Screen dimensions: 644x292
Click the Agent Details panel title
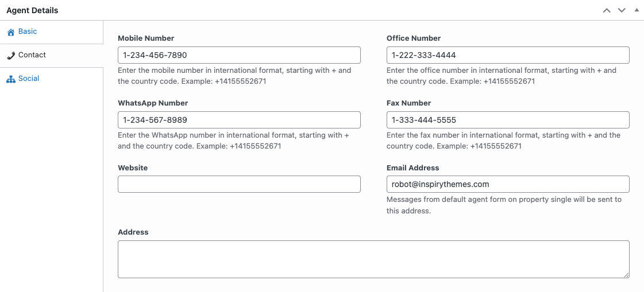tap(32, 10)
